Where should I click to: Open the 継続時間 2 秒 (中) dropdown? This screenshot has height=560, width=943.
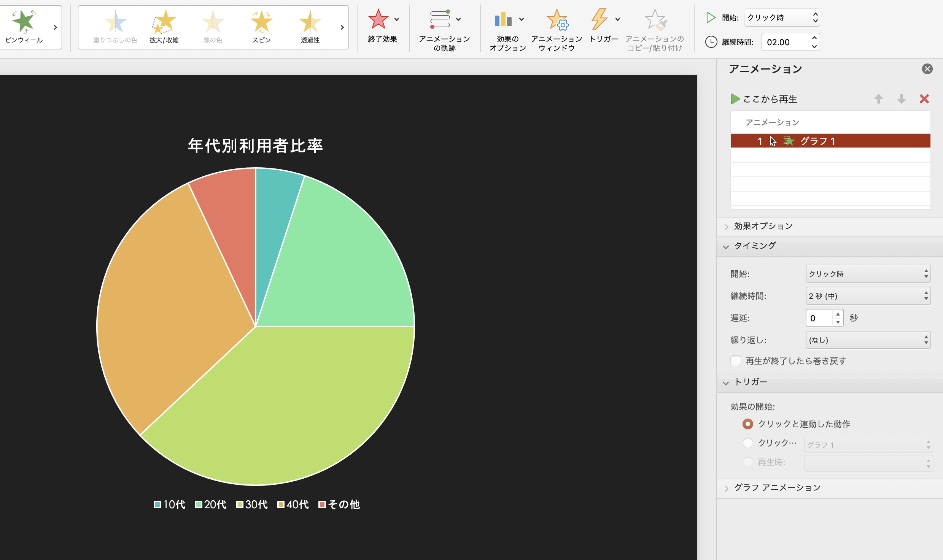[x=868, y=296]
